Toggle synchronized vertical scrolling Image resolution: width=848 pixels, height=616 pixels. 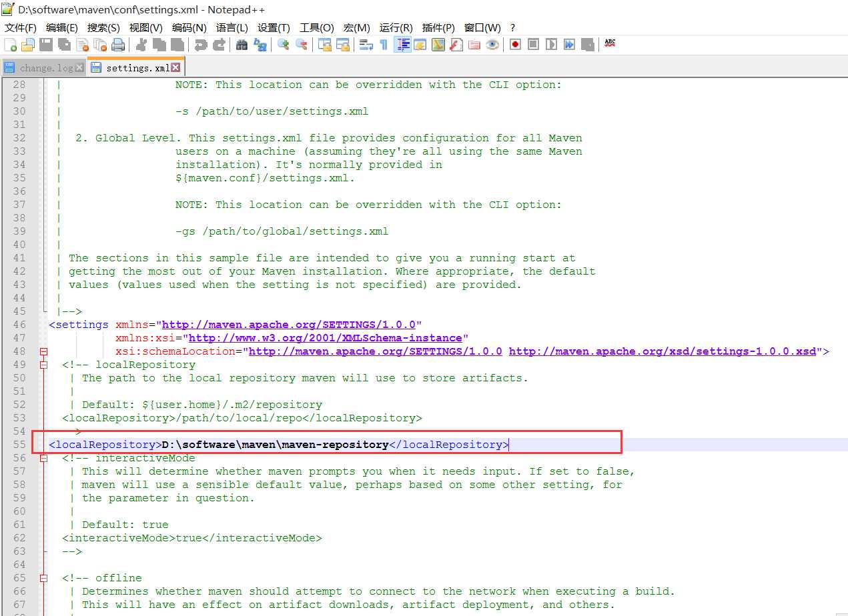[325, 45]
